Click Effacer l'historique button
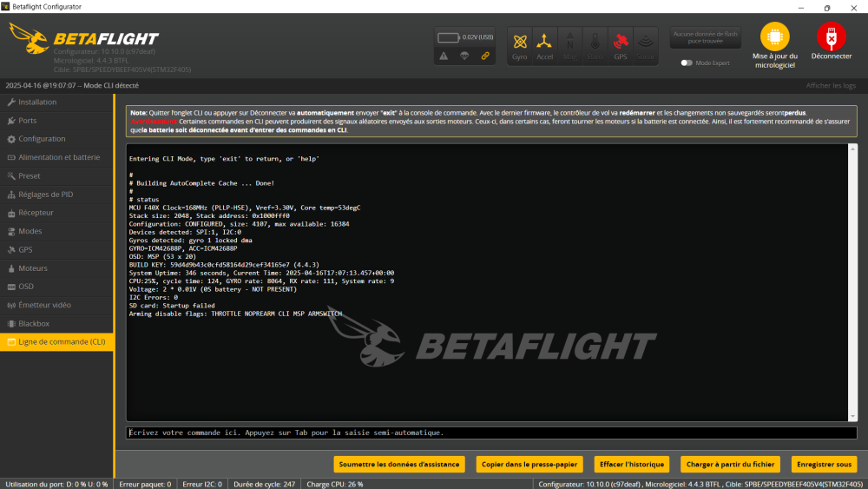 point(633,464)
